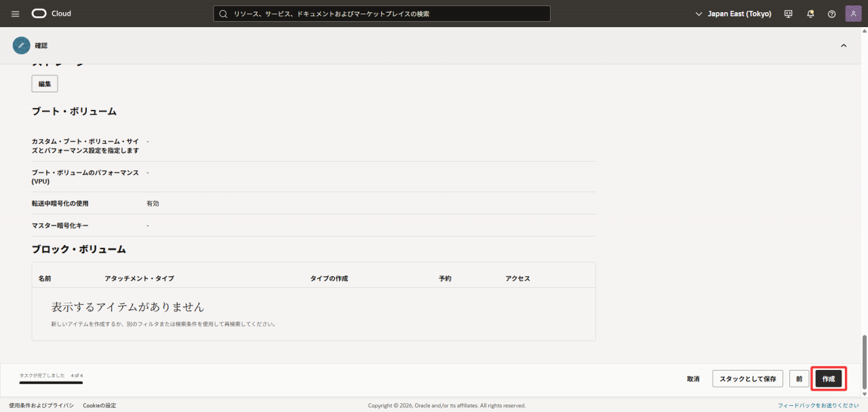Screen dimensions: 868x412
Task: Click the task progress bar
Action: pyautogui.click(x=51, y=383)
